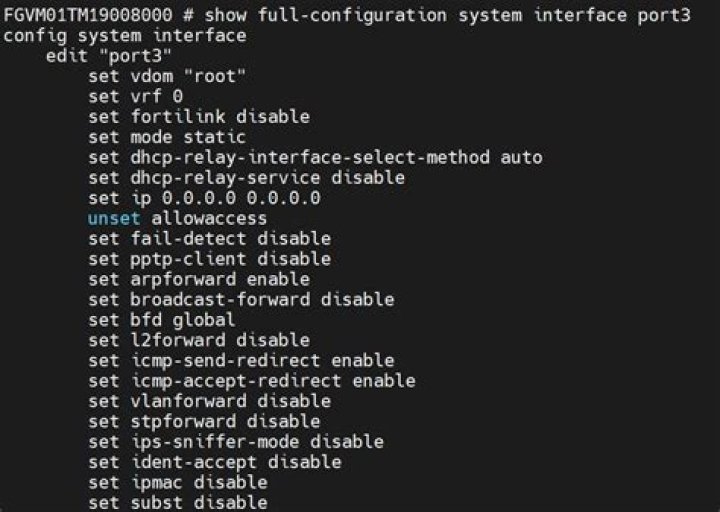Click the 'set ipmac disable' line

pyautogui.click(x=178, y=482)
